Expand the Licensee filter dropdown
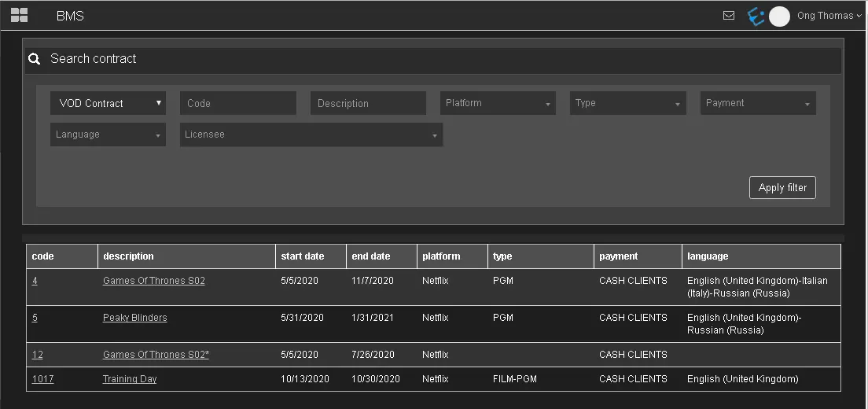Image resolution: width=868 pixels, height=409 pixels. 311,134
